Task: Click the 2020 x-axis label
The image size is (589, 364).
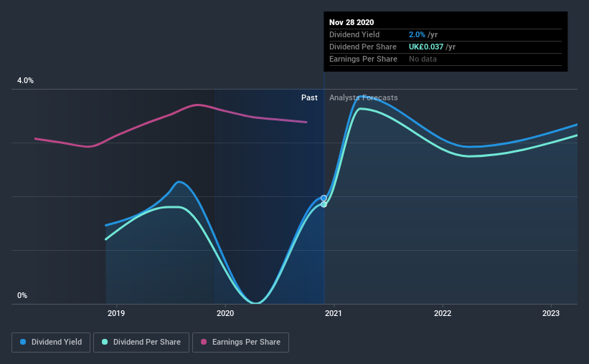Action: click(225, 313)
